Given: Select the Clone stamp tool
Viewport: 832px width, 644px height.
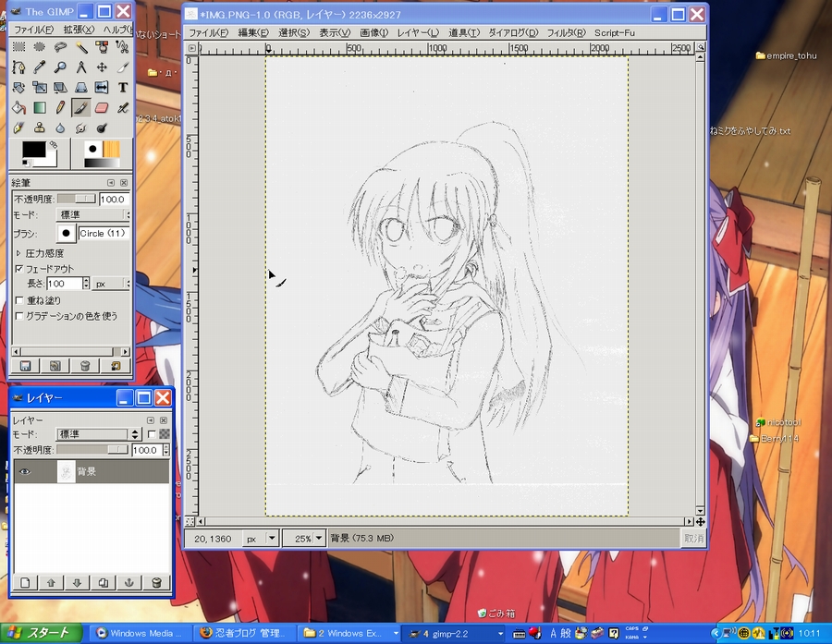Looking at the screenshot, I should pos(39,128).
